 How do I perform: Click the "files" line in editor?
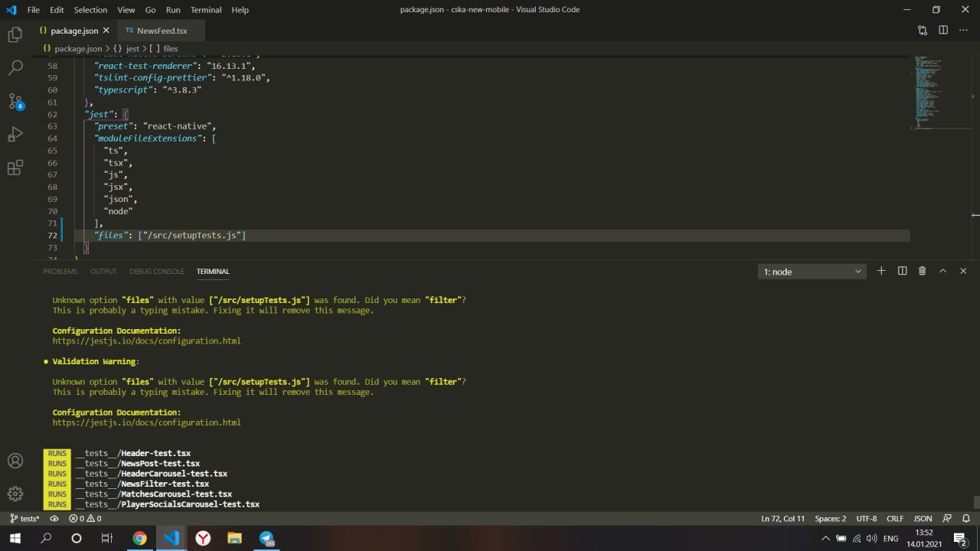[492, 236]
